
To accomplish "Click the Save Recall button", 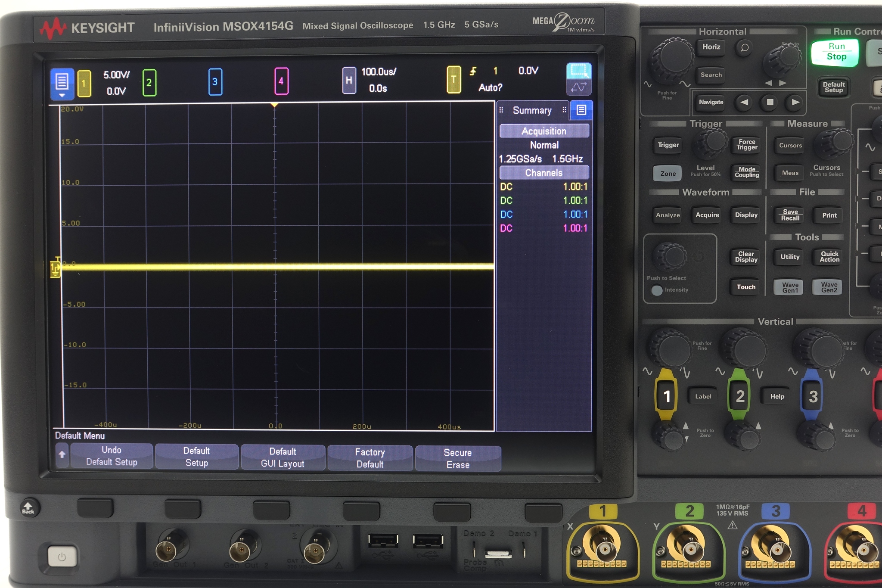I will point(790,215).
